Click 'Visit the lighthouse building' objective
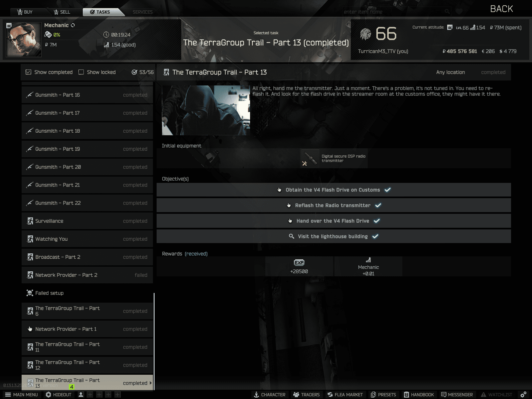This screenshot has width=532, height=399. [333, 236]
